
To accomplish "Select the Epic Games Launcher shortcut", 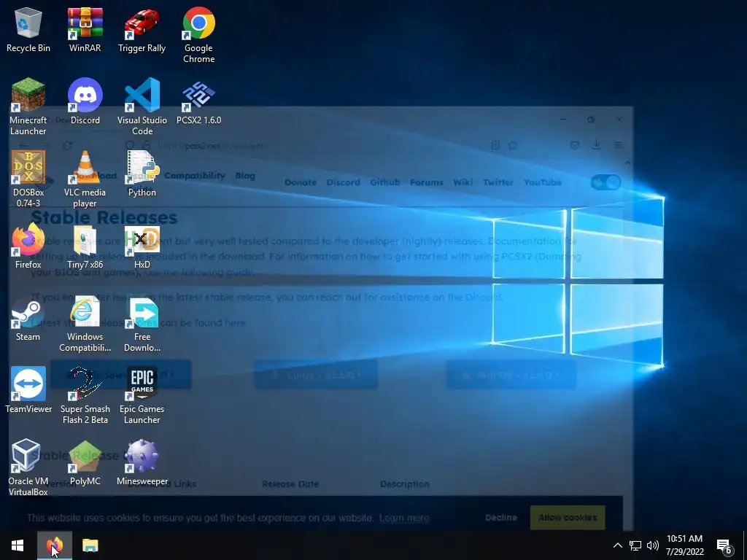I will pyautogui.click(x=142, y=395).
